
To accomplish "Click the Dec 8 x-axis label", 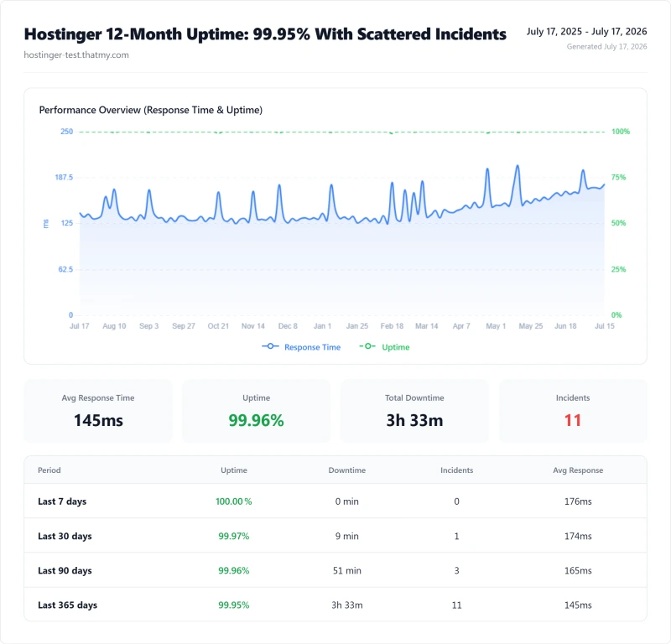I will [x=288, y=326].
